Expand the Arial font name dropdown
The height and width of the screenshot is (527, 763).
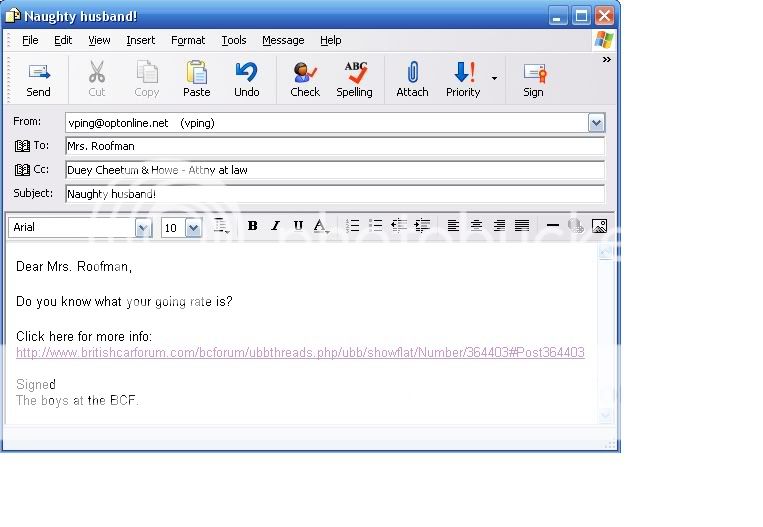pos(143,228)
